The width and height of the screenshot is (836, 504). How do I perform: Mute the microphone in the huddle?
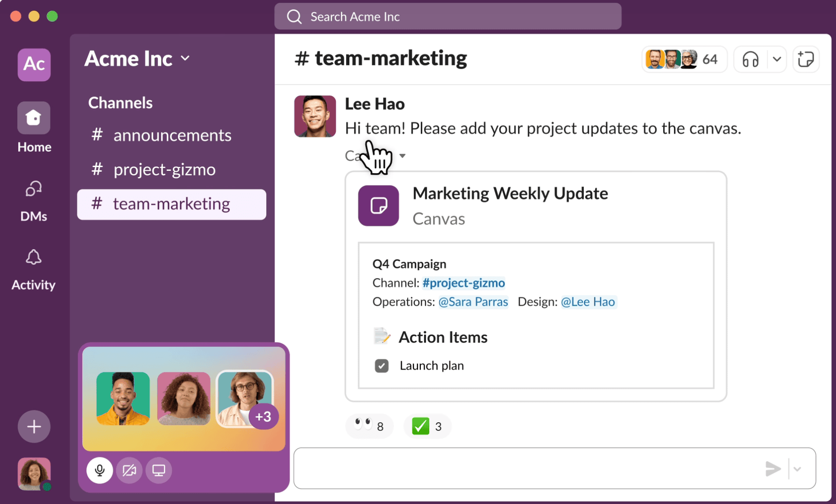[99, 470]
